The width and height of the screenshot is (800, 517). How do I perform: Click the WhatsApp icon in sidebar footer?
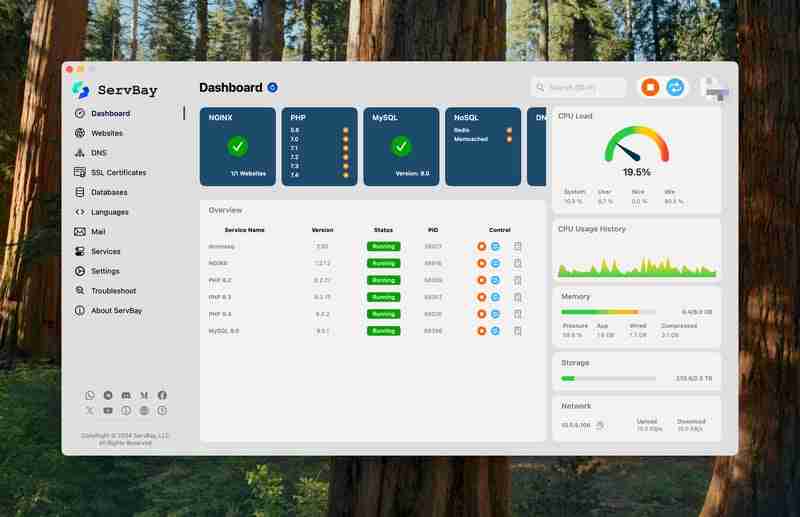click(x=90, y=396)
